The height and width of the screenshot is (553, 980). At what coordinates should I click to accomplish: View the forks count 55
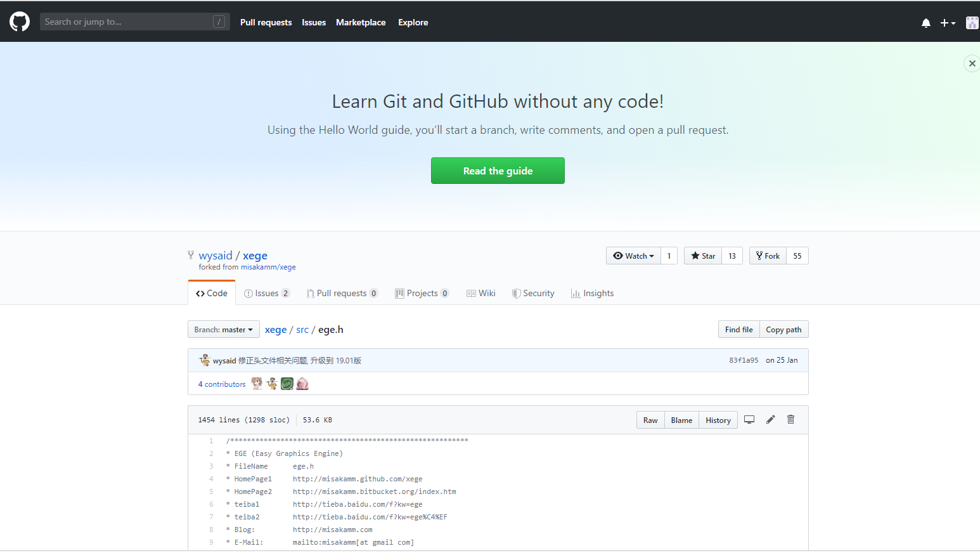[797, 256]
